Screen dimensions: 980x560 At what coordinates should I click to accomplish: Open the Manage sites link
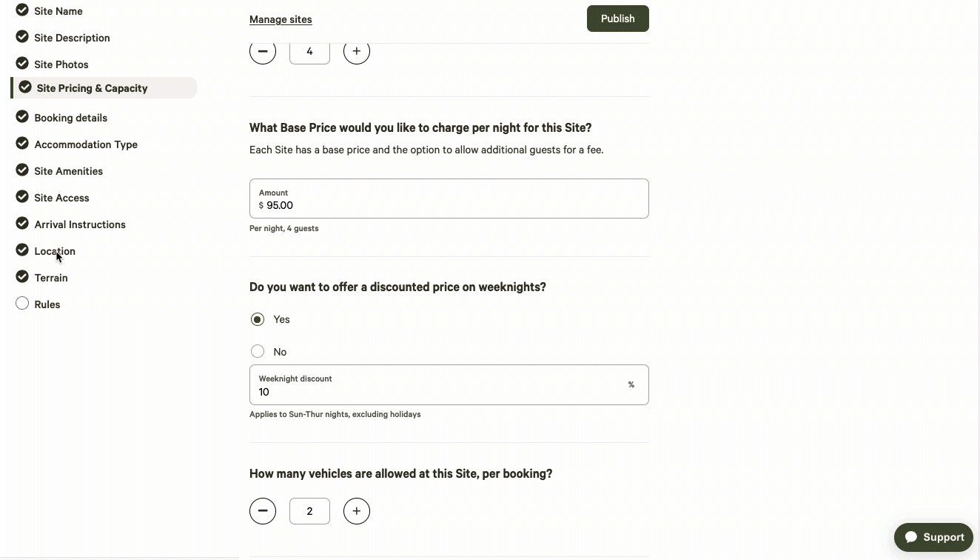[281, 19]
